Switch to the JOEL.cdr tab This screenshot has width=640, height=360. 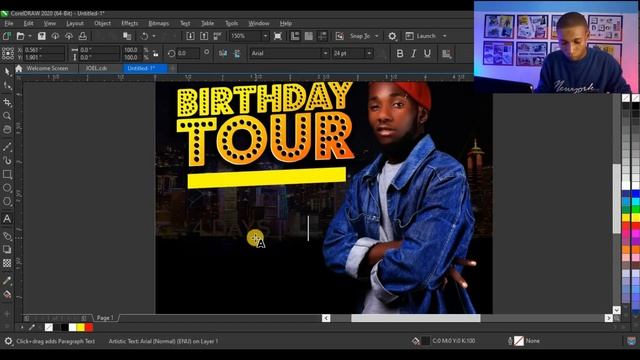tap(96, 68)
